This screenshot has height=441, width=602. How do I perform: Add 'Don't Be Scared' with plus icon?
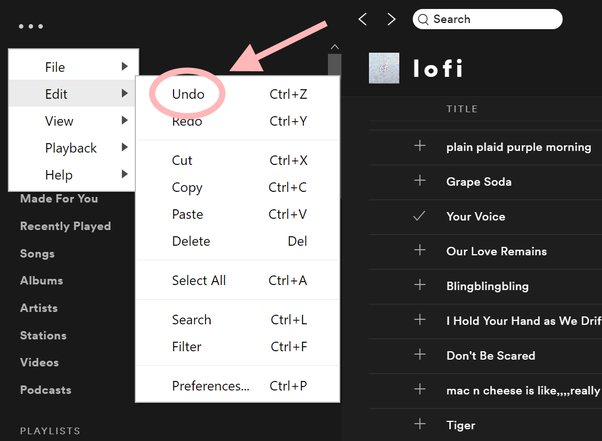point(420,354)
